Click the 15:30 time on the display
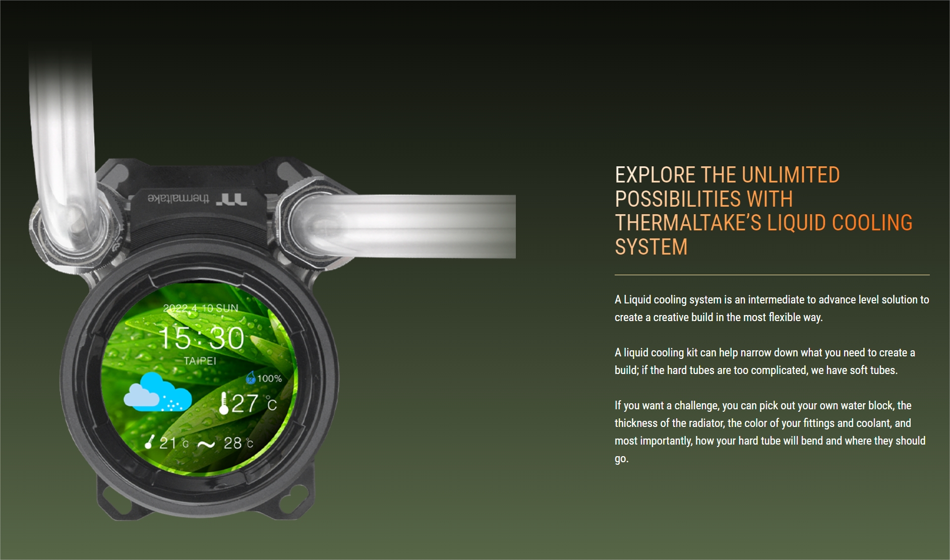Screen dimensions: 950x560 [201, 338]
